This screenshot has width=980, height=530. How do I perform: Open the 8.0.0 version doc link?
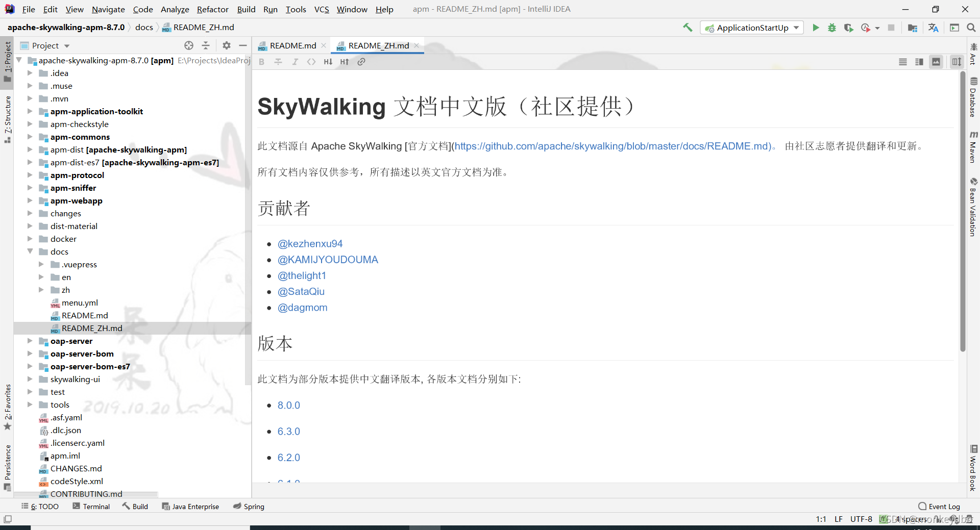289,406
